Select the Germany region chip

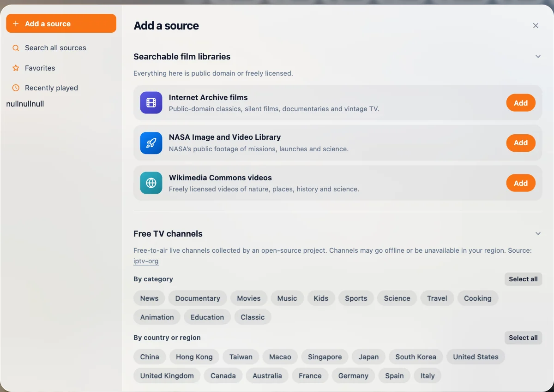353,376
